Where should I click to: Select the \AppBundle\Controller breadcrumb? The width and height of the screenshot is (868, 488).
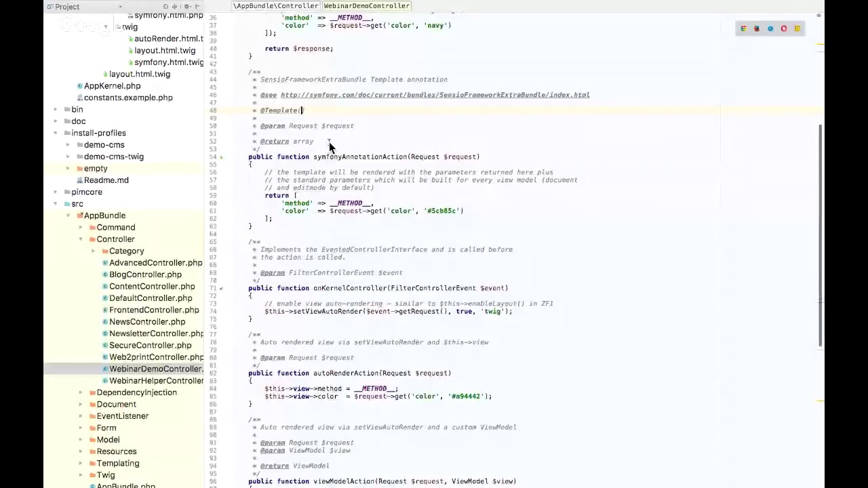coord(275,5)
